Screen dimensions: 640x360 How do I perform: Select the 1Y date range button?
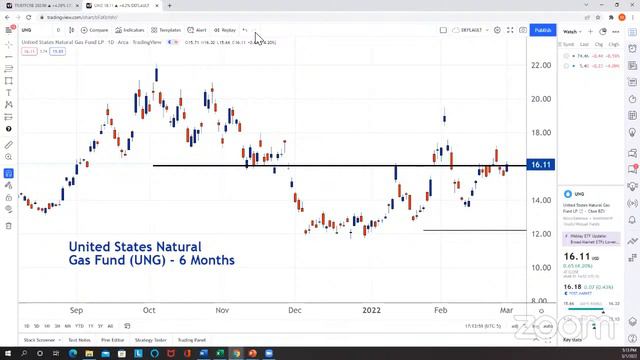(91, 326)
